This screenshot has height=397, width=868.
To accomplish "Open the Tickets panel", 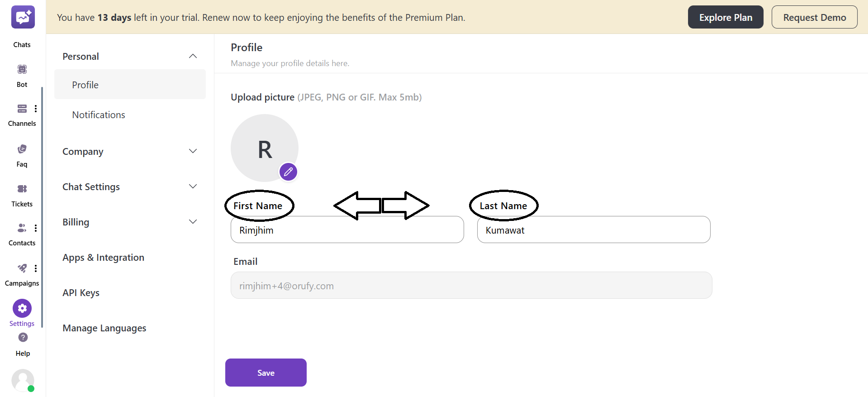I will pos(22,189).
